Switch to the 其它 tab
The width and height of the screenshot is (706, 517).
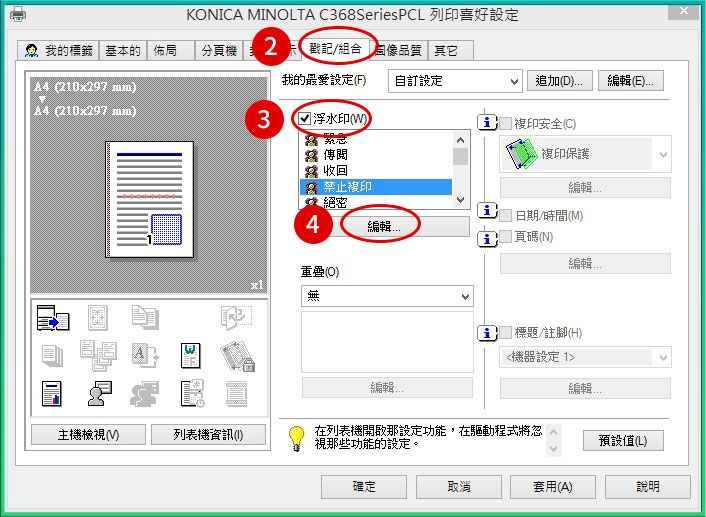(450, 50)
